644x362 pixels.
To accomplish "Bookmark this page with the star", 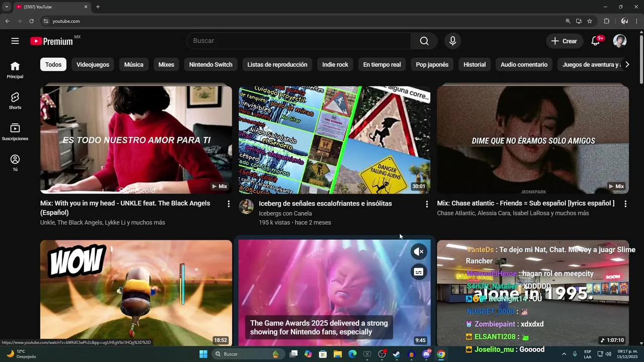I will [590, 21].
